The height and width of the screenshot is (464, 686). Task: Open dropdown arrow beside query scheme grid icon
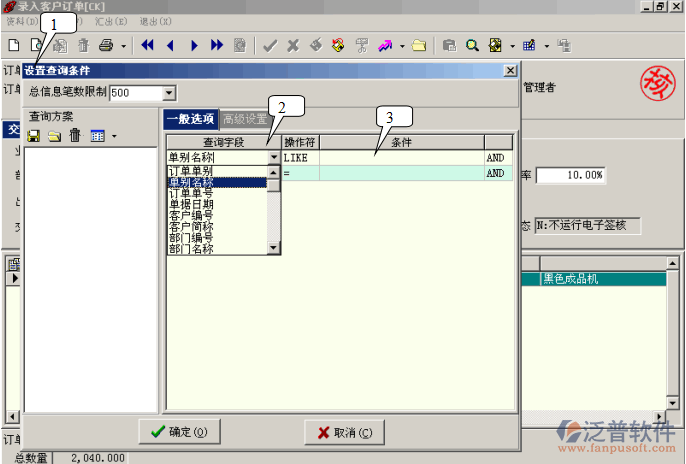tap(115, 136)
